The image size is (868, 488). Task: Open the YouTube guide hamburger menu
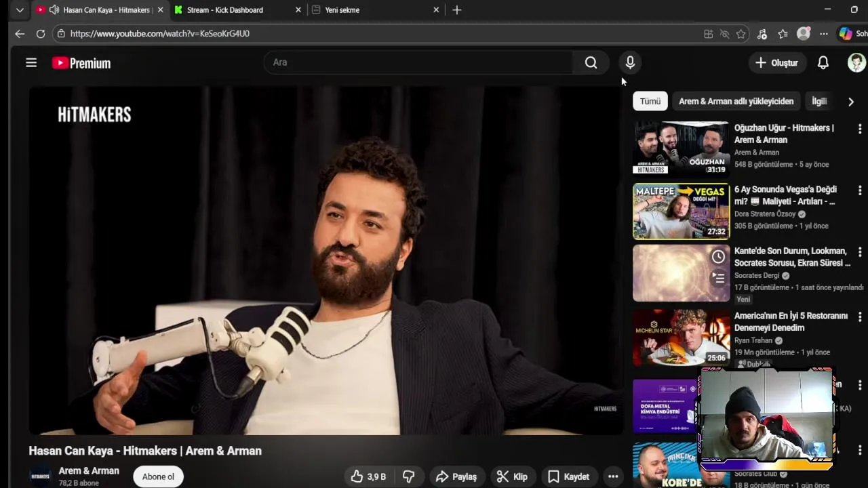(31, 63)
